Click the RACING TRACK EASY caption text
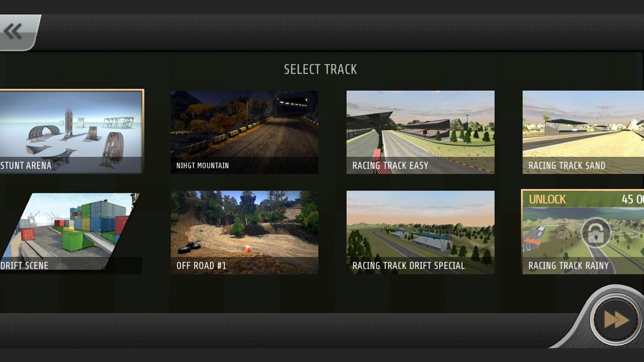This screenshot has width=644, height=362. click(x=390, y=166)
